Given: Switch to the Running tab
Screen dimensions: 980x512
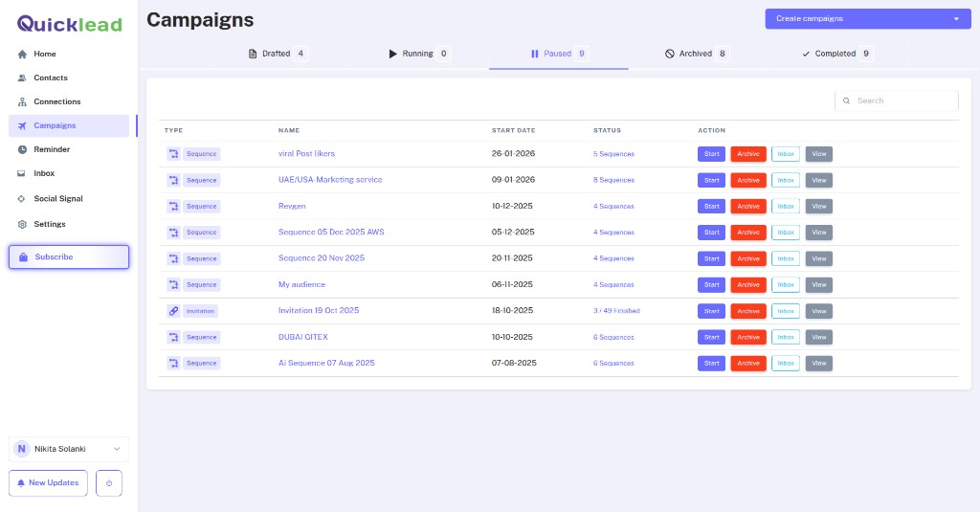Looking at the screenshot, I should pos(419,54).
